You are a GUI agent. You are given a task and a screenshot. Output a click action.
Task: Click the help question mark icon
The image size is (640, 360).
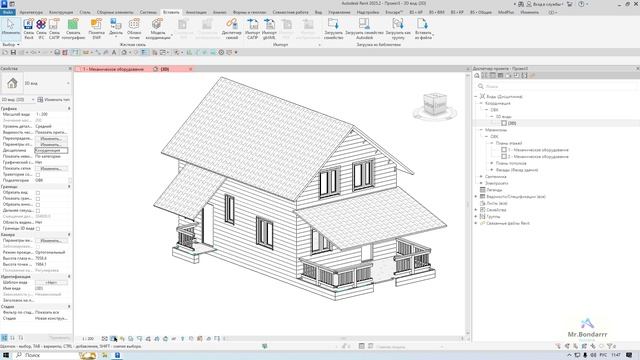(x=581, y=4)
